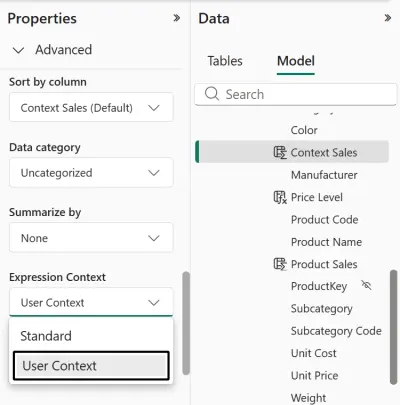Select the Product Name column

point(326,242)
